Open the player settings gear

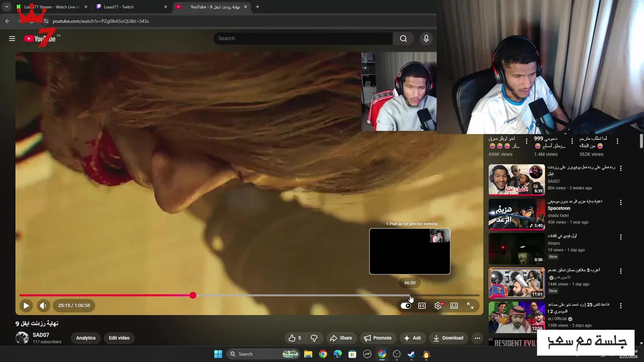pos(439,306)
